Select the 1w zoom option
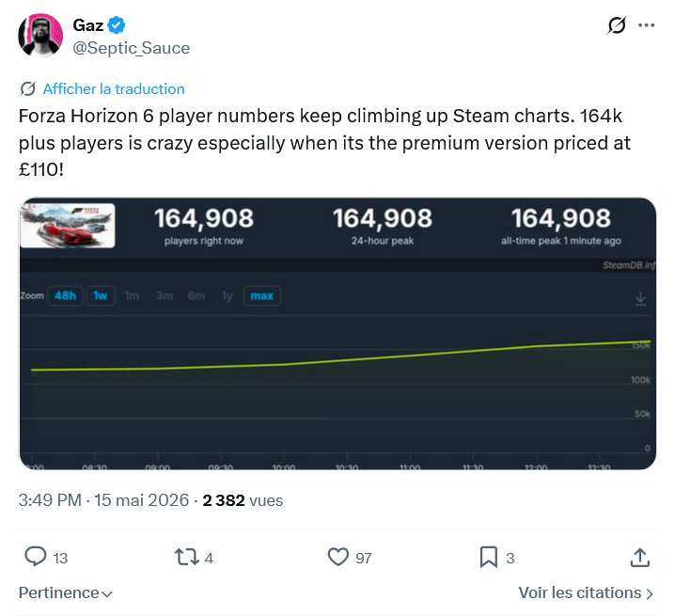 [101, 296]
